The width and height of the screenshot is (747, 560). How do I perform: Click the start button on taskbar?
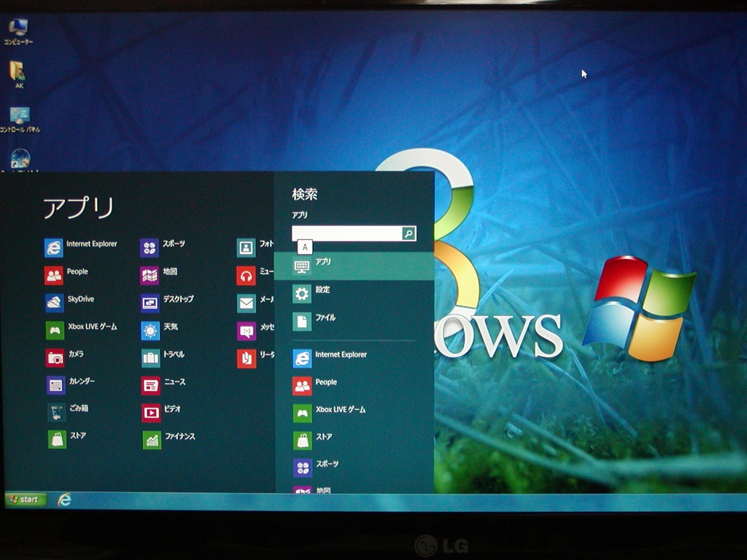coord(26,499)
